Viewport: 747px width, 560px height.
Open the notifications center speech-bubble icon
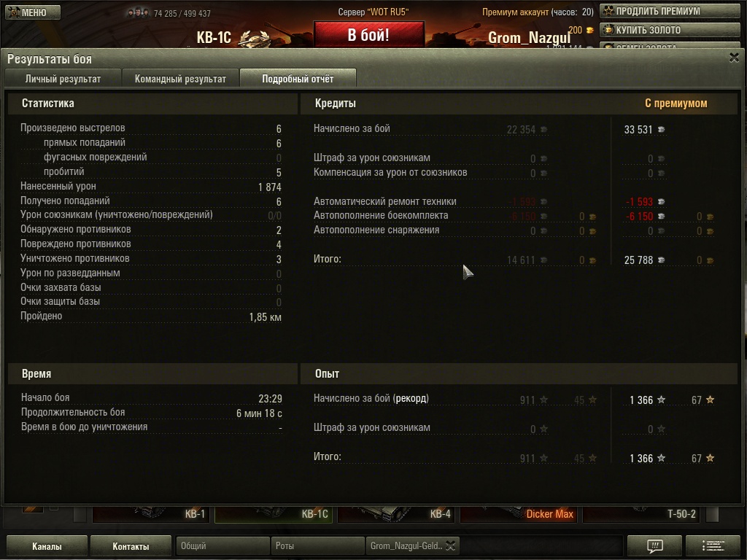coord(654,545)
